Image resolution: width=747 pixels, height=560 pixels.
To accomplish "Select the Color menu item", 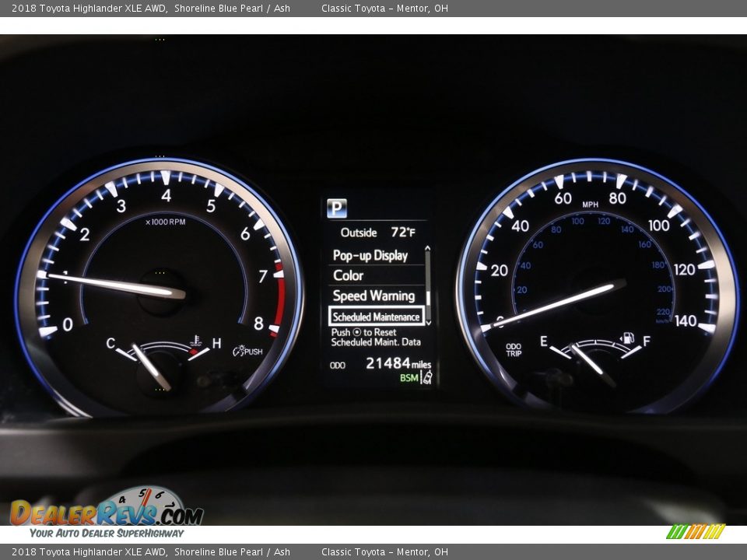I will point(349,275).
